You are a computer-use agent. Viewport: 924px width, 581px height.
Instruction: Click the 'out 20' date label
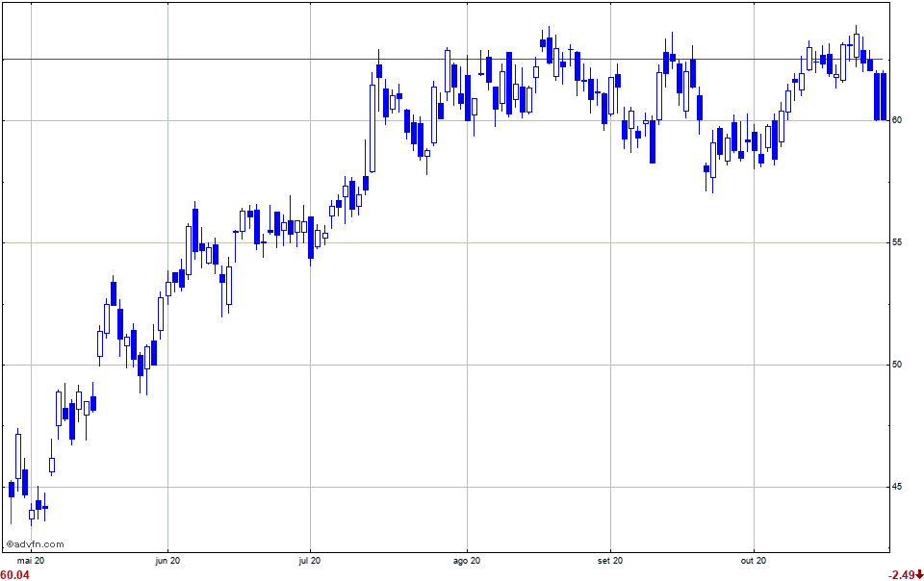[754, 561]
